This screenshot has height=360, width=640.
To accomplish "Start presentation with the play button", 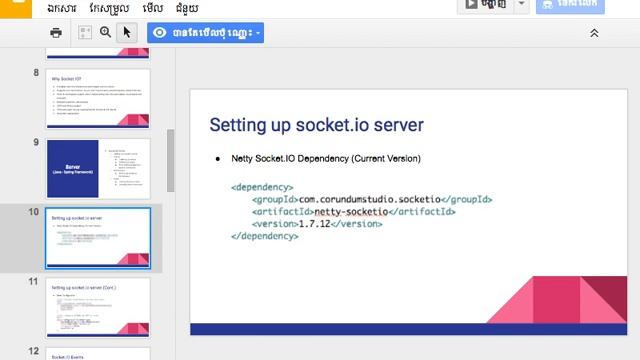I will coord(485,5).
